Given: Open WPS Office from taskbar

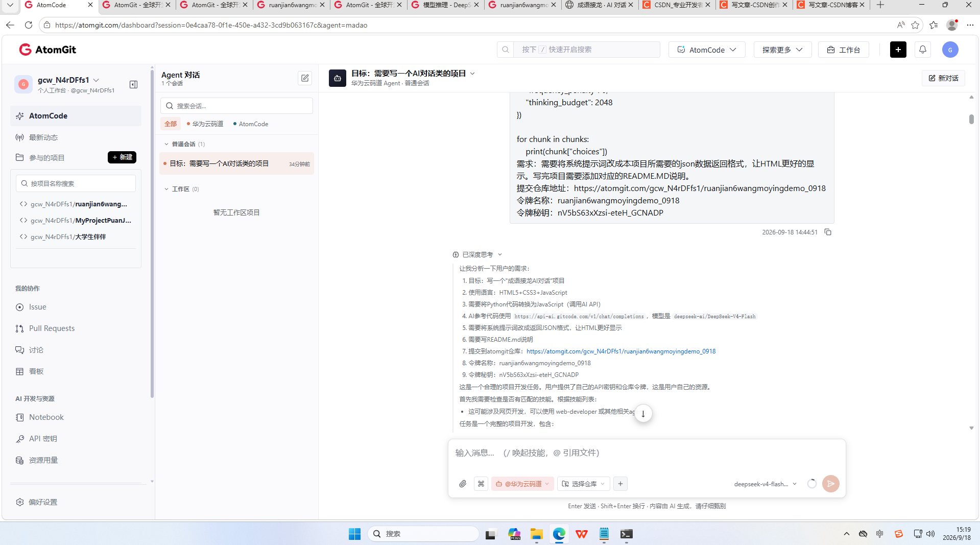Looking at the screenshot, I should pos(581,534).
